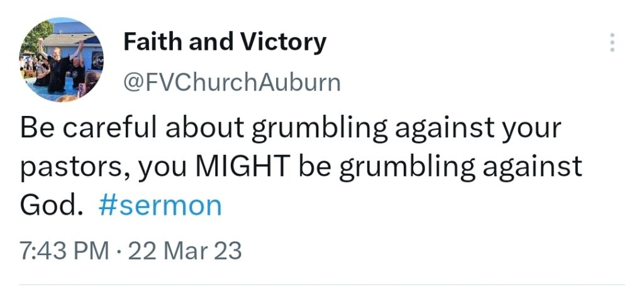Follow the #sermon hashtag link
Viewport: 644px width, 291px height.
tap(160, 205)
